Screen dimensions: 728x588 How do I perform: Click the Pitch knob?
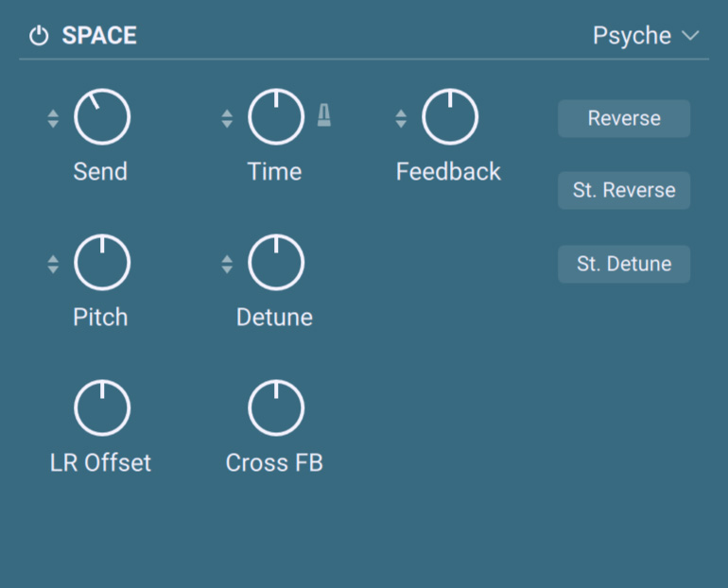[102, 264]
